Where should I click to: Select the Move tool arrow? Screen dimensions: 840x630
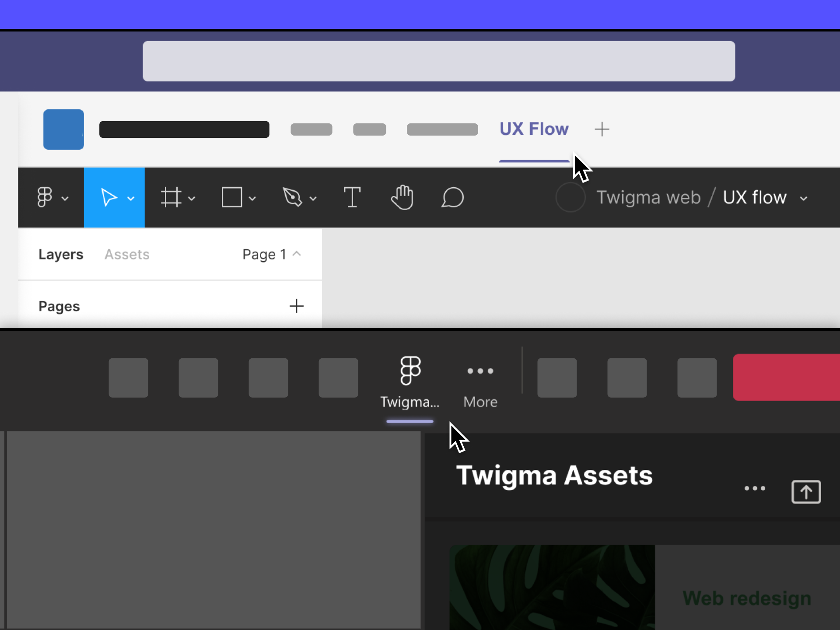tap(109, 197)
